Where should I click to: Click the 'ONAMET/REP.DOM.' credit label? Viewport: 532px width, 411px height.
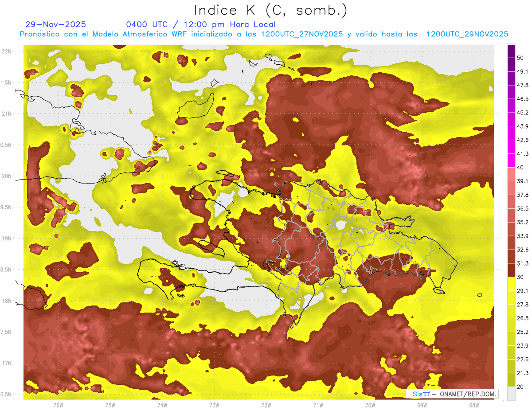coord(468,394)
